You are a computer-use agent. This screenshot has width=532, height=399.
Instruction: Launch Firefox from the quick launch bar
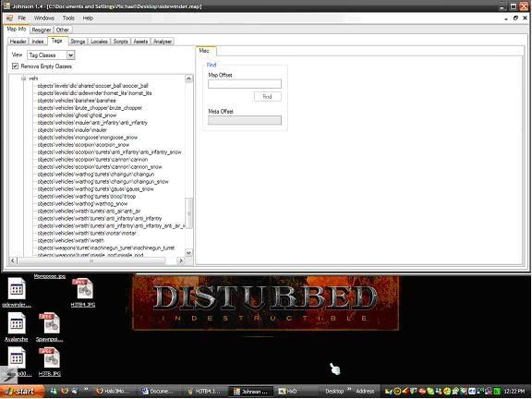[x=65, y=392]
